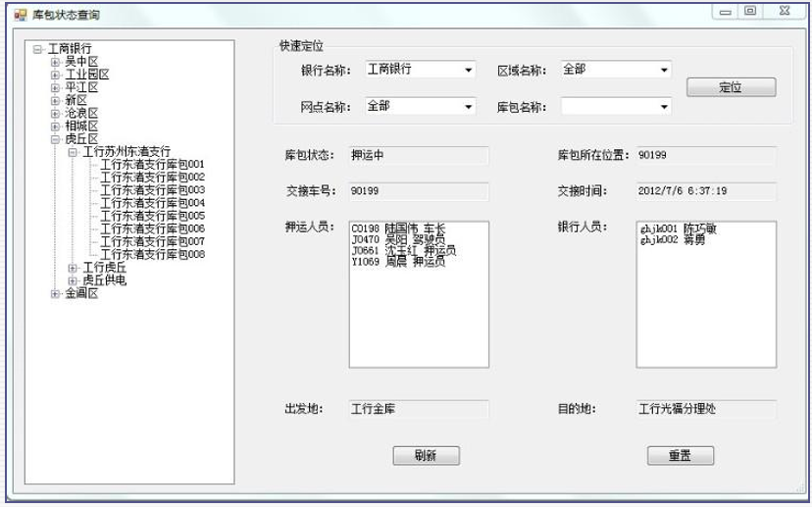Viewport: 812px width, 507px height.
Task: Select 工行东渚支行库包001 in tree
Action: 152,165
